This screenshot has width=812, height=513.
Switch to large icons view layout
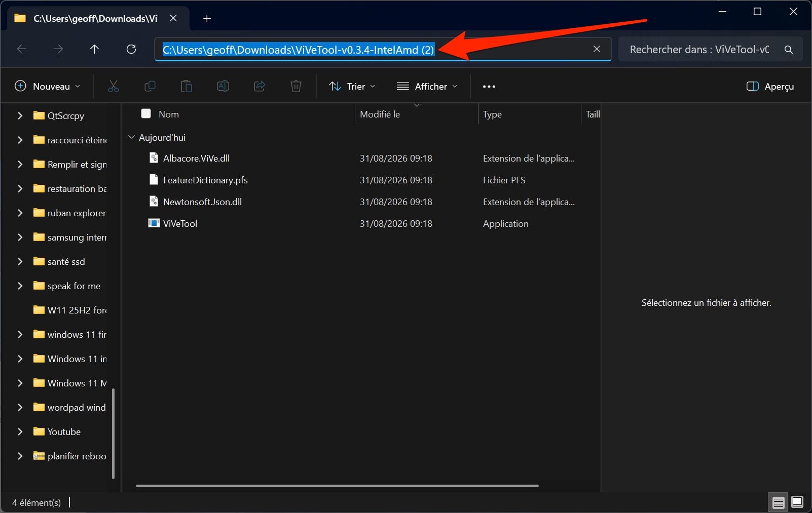coord(797,502)
